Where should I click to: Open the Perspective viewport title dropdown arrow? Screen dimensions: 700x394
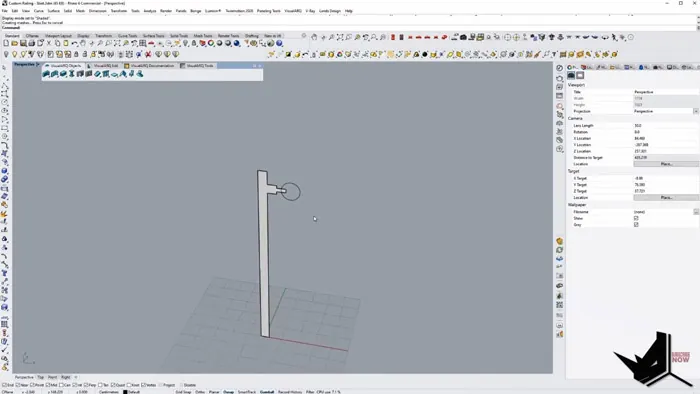coord(38,65)
